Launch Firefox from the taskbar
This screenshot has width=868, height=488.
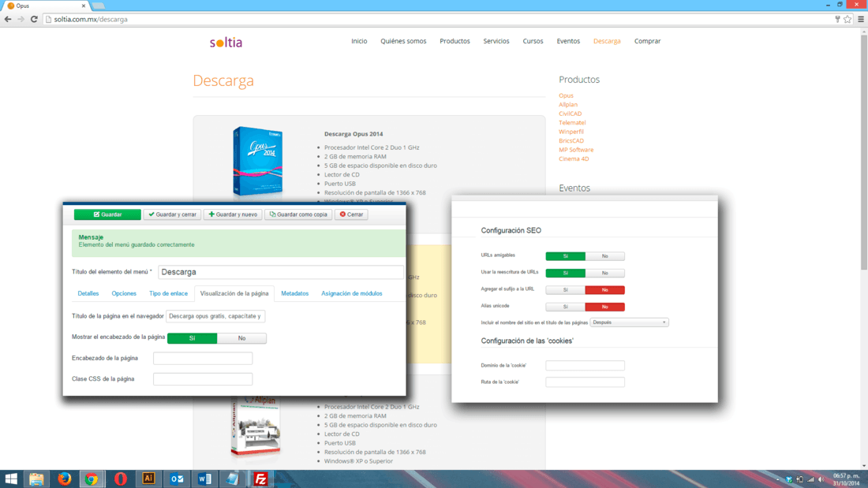tap(64, 479)
